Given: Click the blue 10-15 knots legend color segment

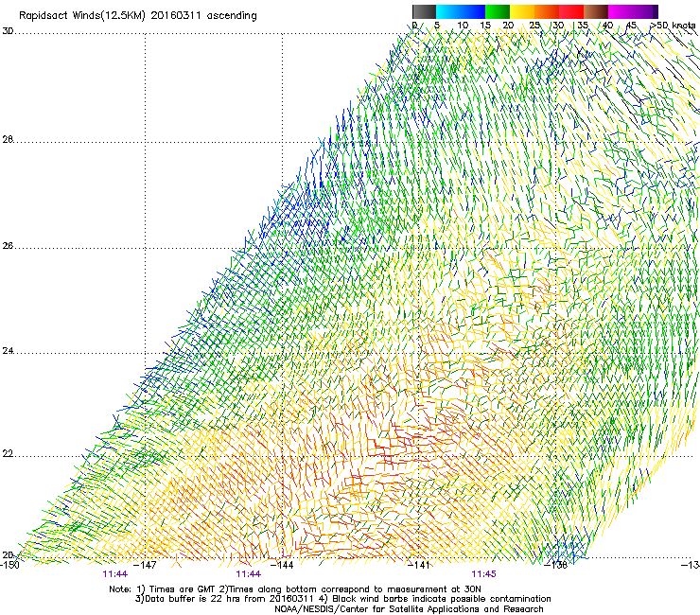Looking at the screenshot, I should pyautogui.click(x=473, y=11).
